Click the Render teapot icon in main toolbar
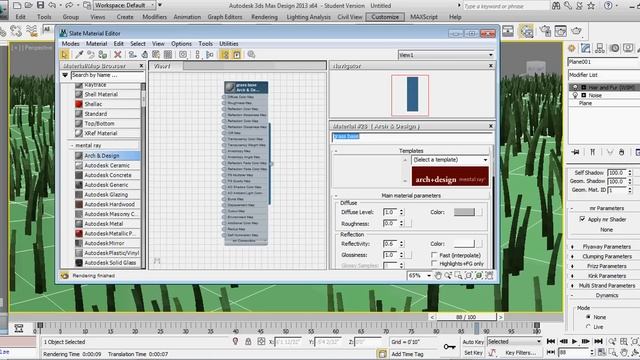 (576, 31)
